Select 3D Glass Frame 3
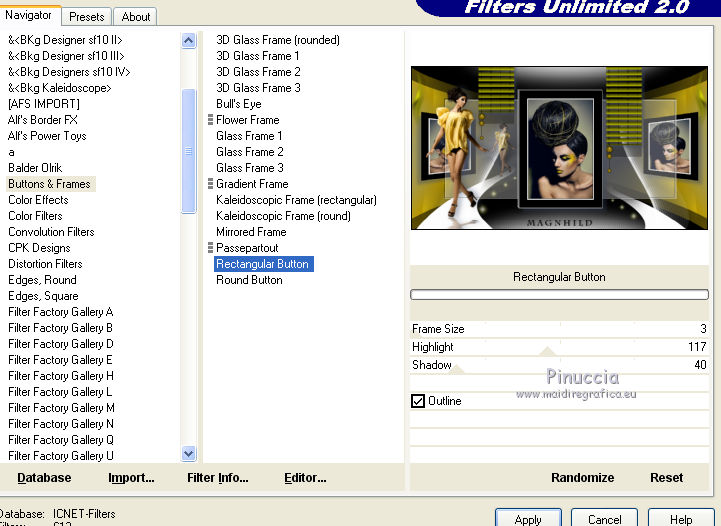721x526 pixels. coord(258,88)
